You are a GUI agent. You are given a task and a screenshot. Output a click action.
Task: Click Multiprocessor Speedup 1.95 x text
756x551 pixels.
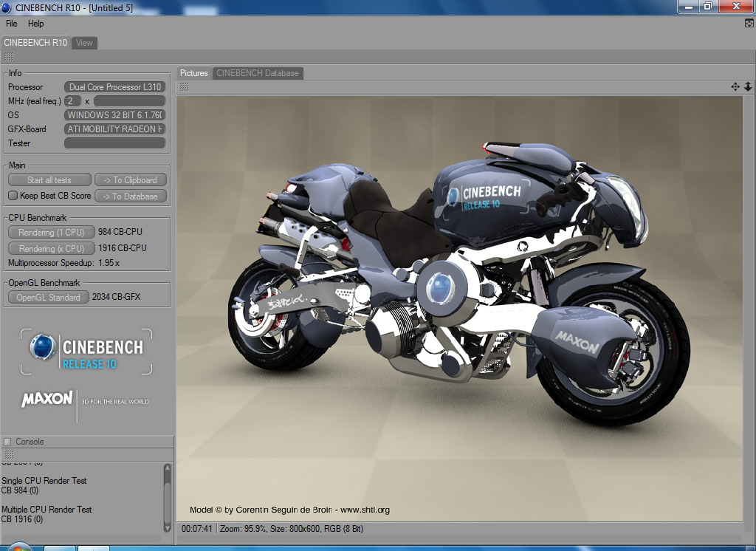click(x=63, y=263)
